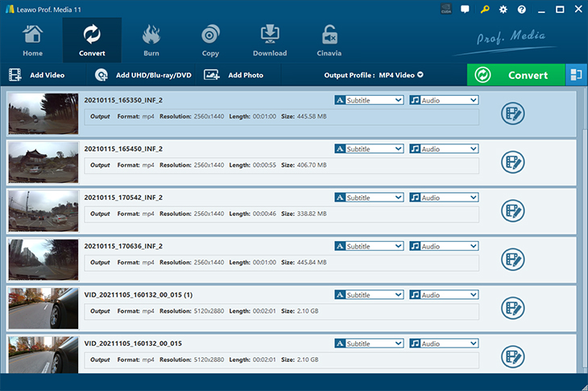Image resolution: width=588 pixels, height=391 pixels.
Task: Open the help question mark icon
Action: [522, 10]
